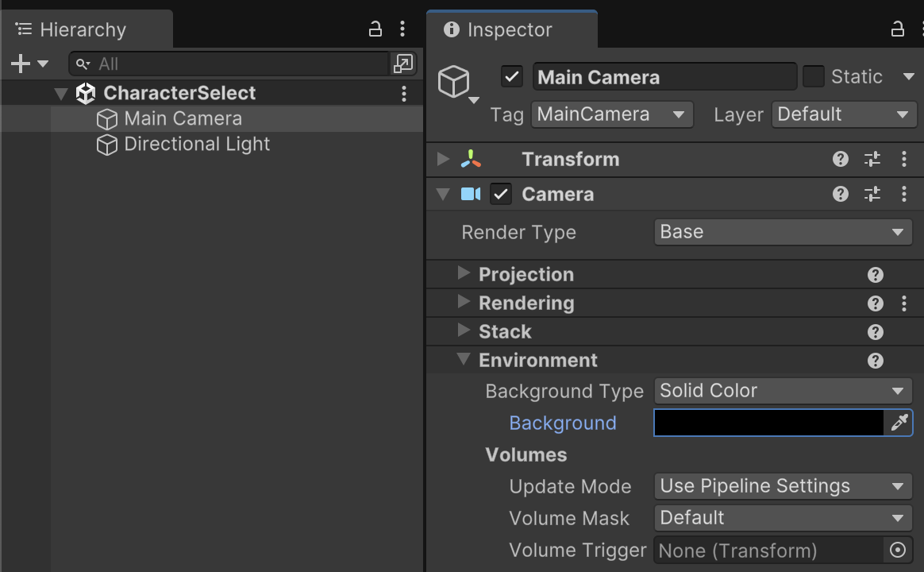Click the Hierarchy panel lock icon

click(x=375, y=29)
